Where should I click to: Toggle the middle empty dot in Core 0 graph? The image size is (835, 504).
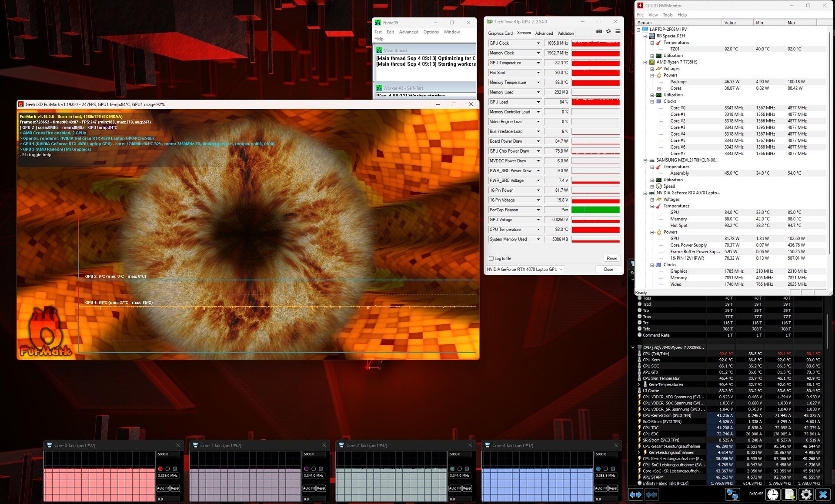click(x=167, y=469)
